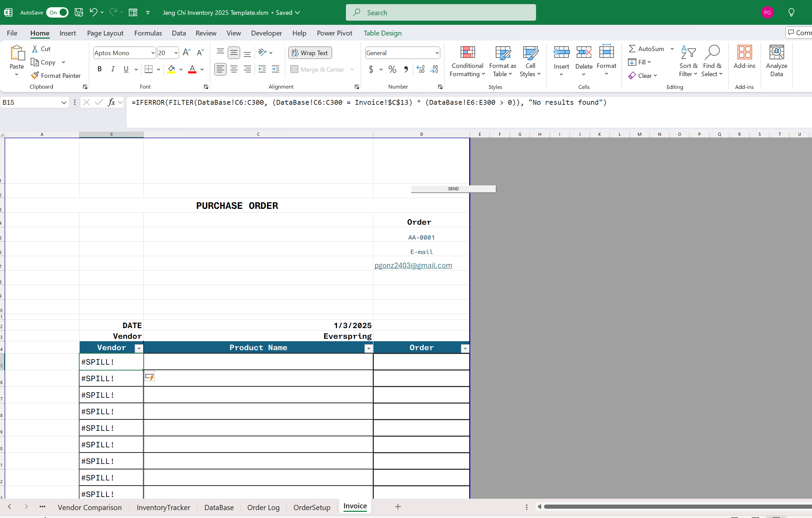This screenshot has height=518, width=812.
Task: Click Increase Font Size icon
Action: [186, 53]
